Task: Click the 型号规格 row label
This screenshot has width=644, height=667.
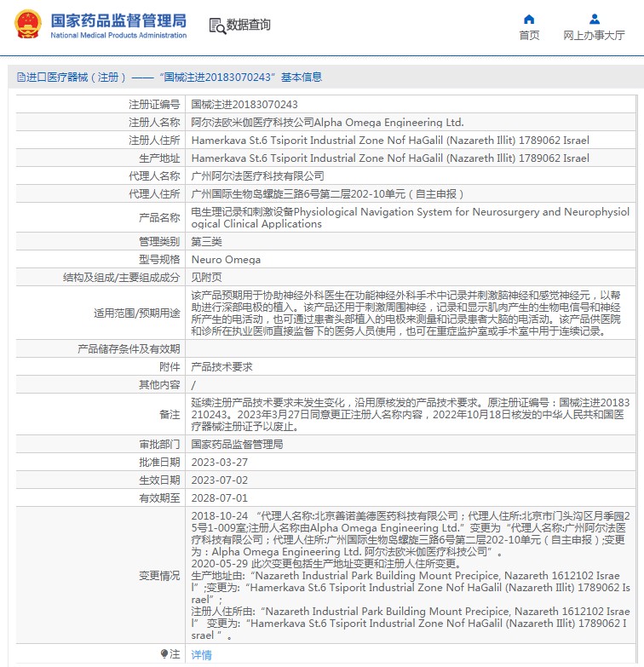Action: [x=159, y=260]
